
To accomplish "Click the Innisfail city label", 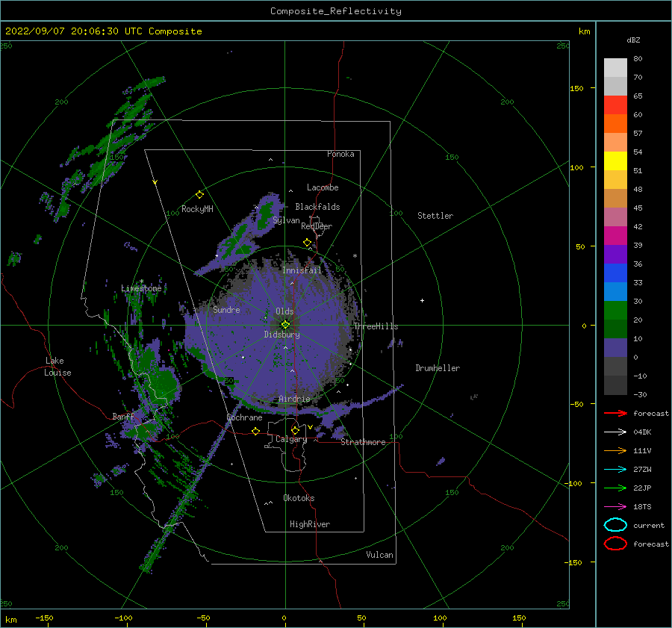I will [302, 270].
